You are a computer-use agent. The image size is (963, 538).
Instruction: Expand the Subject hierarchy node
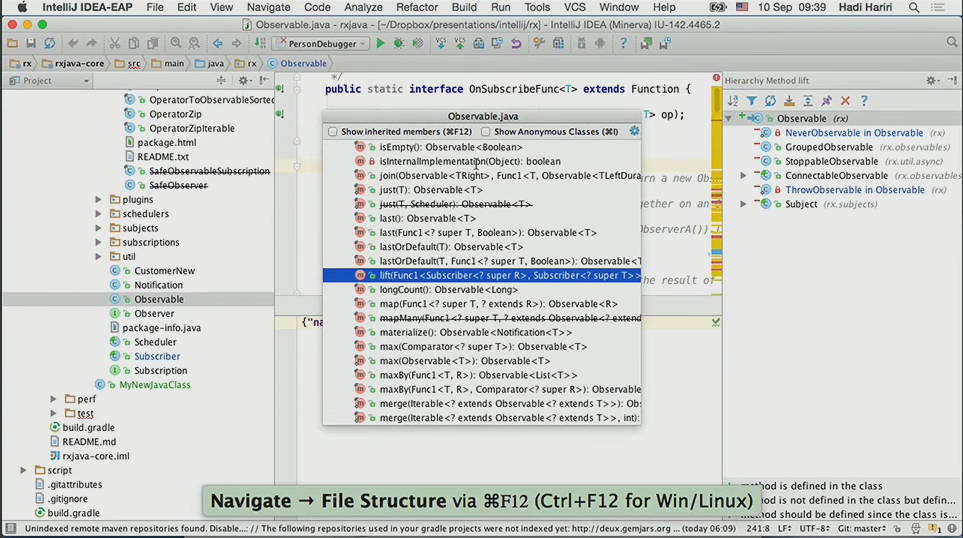(x=743, y=204)
